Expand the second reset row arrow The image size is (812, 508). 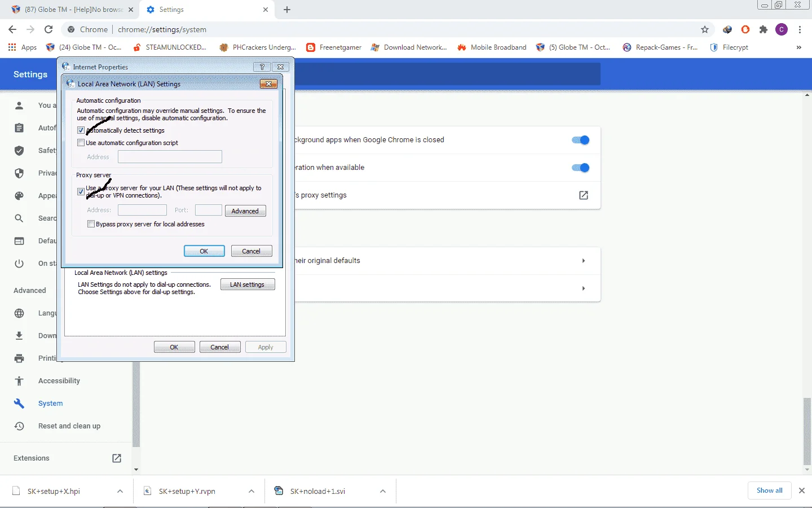coord(584,288)
